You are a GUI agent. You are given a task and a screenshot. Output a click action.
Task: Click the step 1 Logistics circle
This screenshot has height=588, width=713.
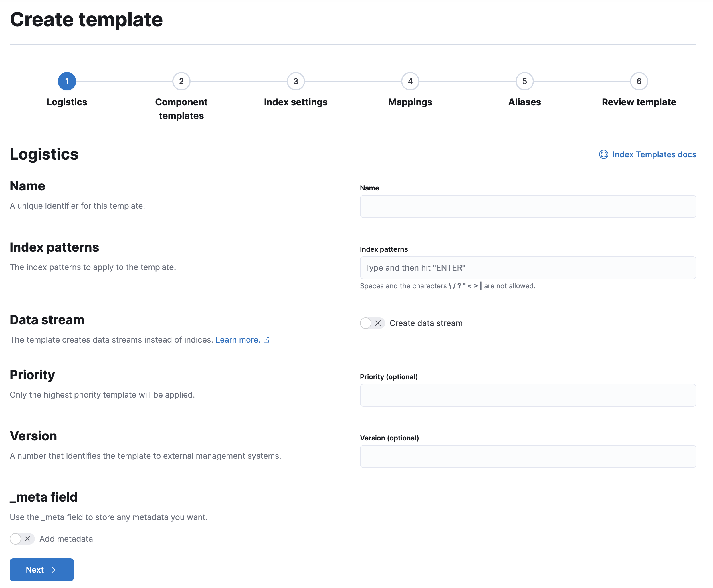[67, 81]
